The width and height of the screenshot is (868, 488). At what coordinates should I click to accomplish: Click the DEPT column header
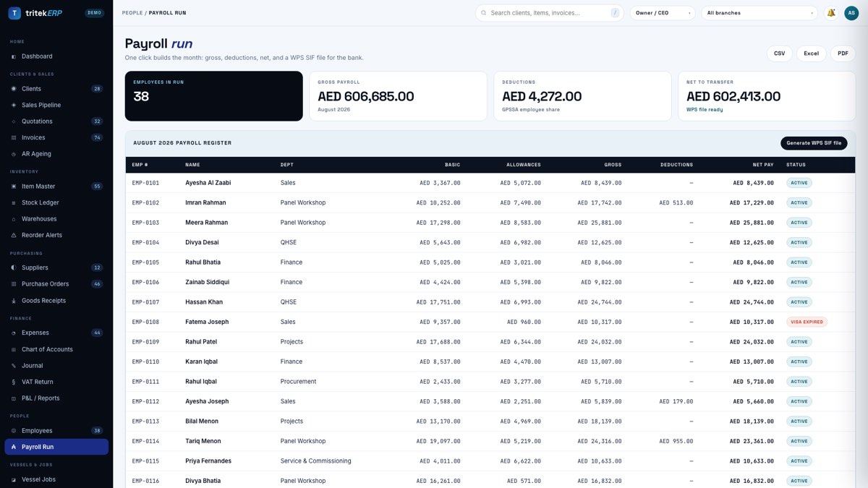[x=287, y=165]
